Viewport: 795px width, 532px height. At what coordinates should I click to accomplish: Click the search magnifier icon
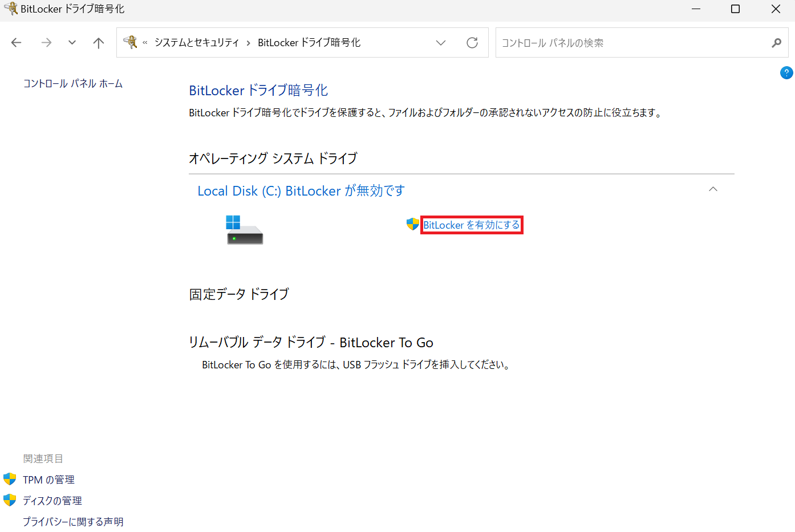coord(776,43)
